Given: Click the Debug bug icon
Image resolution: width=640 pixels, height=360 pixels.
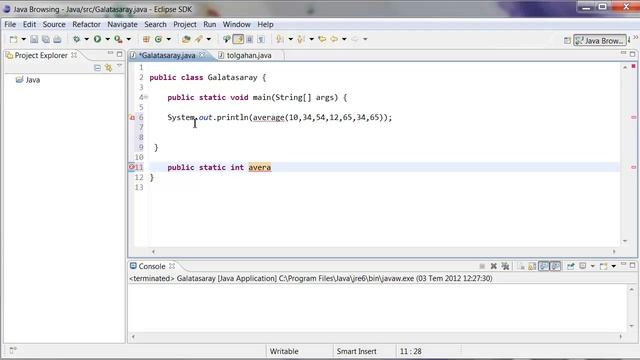Looking at the screenshot, I should (x=76, y=39).
